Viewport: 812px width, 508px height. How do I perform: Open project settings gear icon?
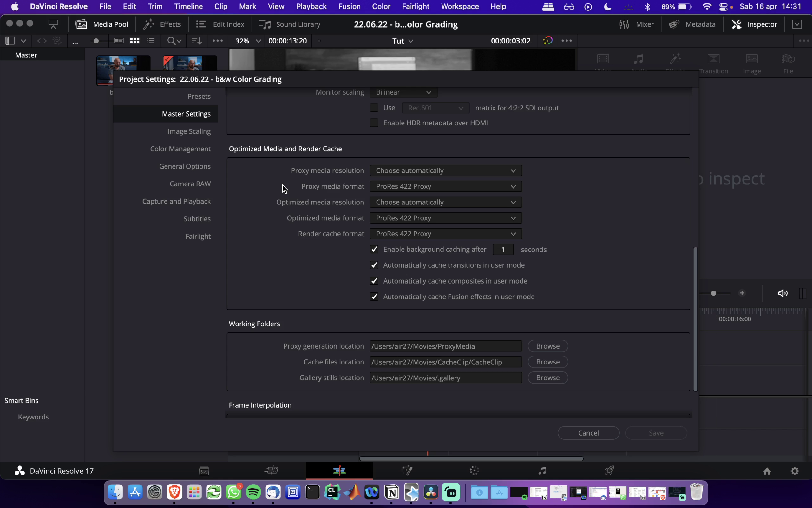tap(795, 471)
